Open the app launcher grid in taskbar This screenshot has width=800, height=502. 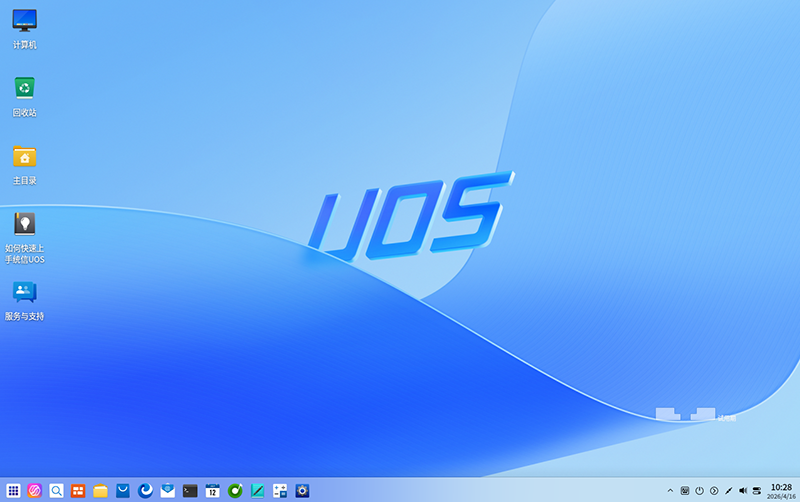(13, 491)
